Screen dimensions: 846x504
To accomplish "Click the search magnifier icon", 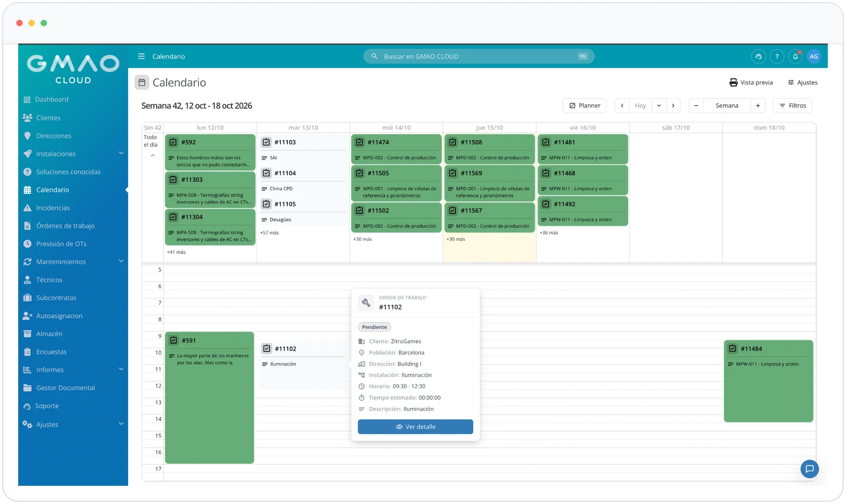I will 374,57.
